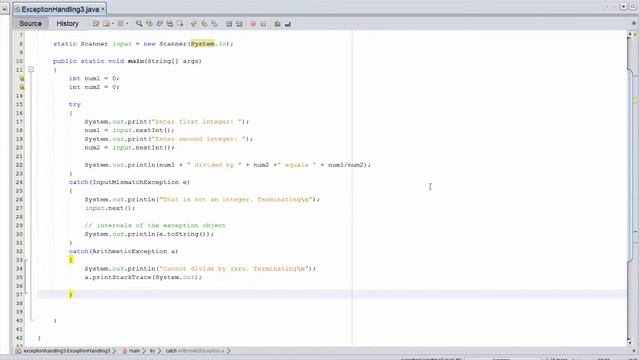Open the Forward history dropdown arrow
Viewport: 640px width, 360px height.
127,24
